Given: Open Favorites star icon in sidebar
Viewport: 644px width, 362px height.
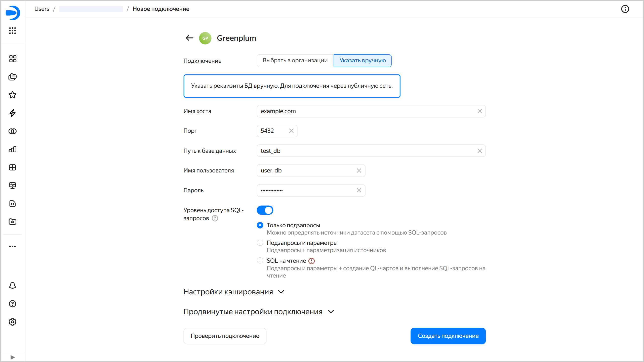Looking at the screenshot, I should pyautogui.click(x=13, y=95).
